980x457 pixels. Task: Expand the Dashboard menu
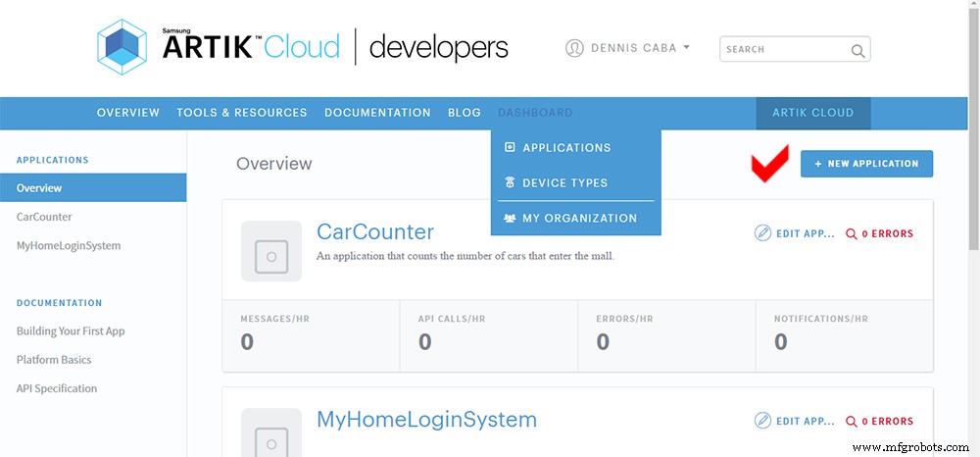pyautogui.click(x=535, y=113)
